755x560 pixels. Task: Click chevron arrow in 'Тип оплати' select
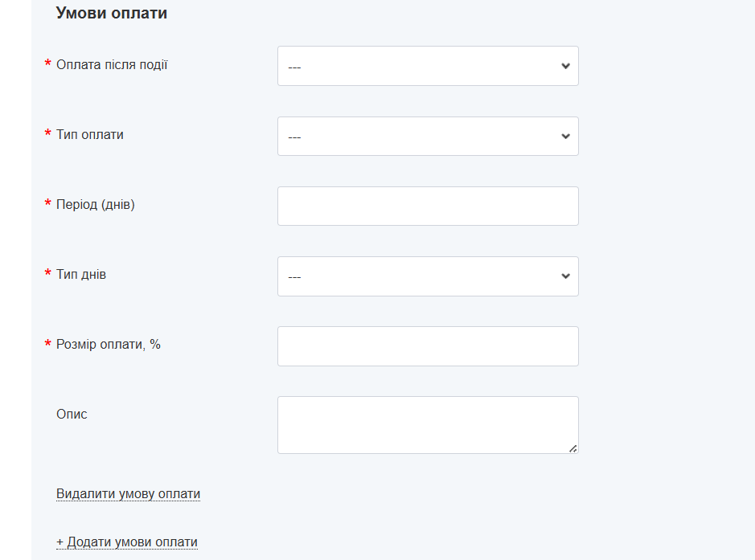[x=565, y=137]
